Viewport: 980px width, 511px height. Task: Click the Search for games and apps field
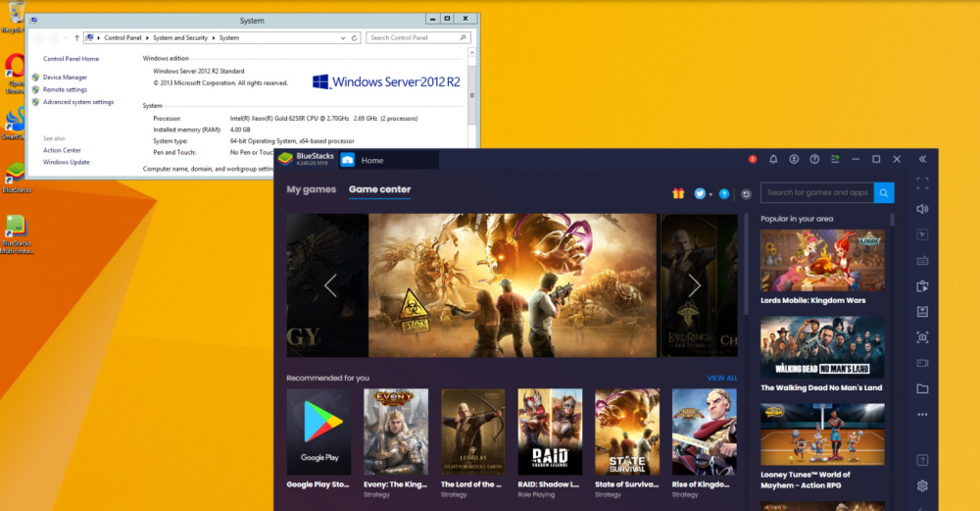(817, 192)
